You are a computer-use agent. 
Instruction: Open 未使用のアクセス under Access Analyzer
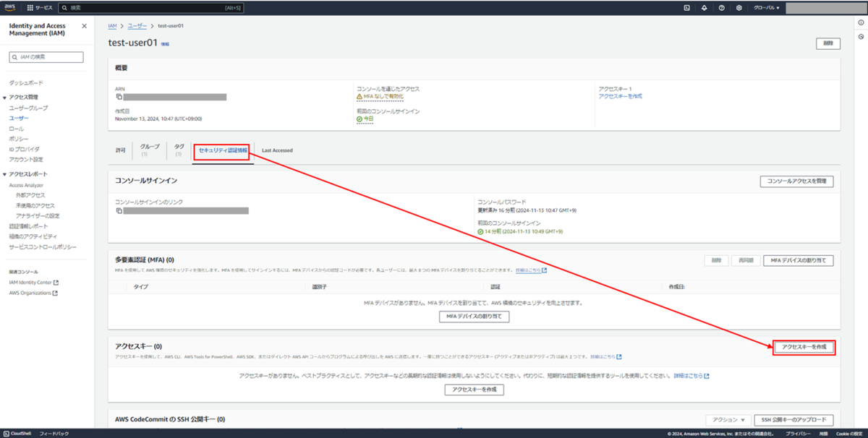point(35,205)
